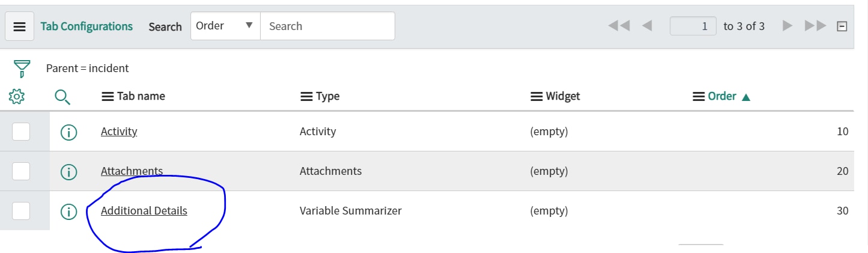Viewport: 868px width, 253px height.
Task: Preview the Attachments record info icon
Action: 69,172
